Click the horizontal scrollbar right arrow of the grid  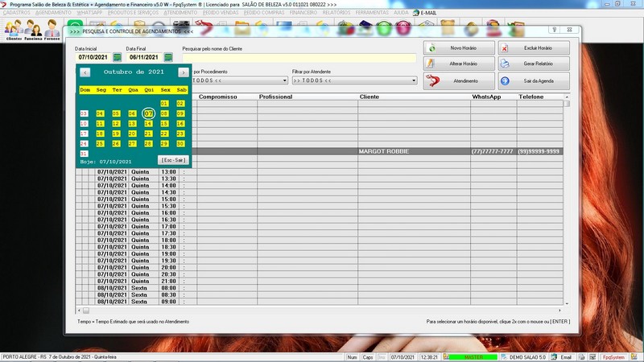coord(559,311)
